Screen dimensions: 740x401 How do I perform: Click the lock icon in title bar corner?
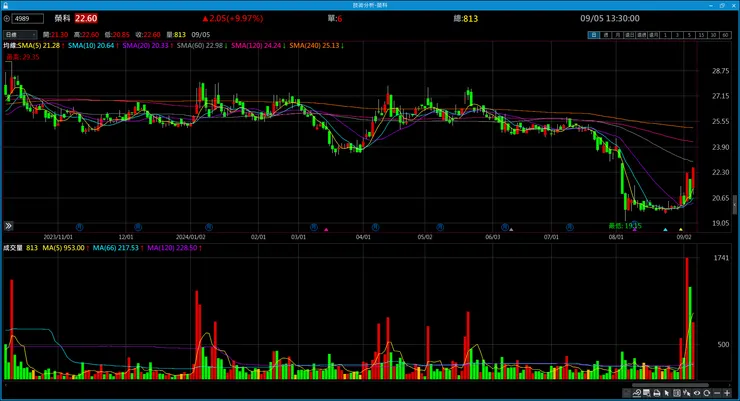click(x=5, y=5)
